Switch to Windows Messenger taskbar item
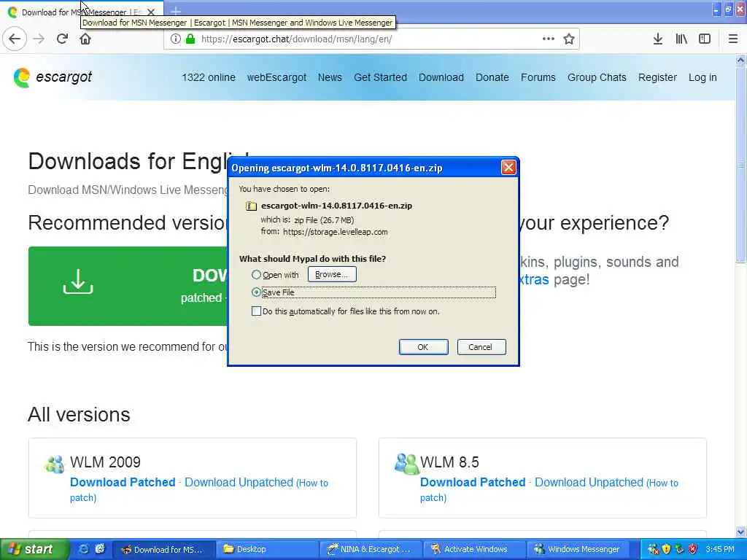The height and width of the screenshot is (560, 747). point(578,549)
